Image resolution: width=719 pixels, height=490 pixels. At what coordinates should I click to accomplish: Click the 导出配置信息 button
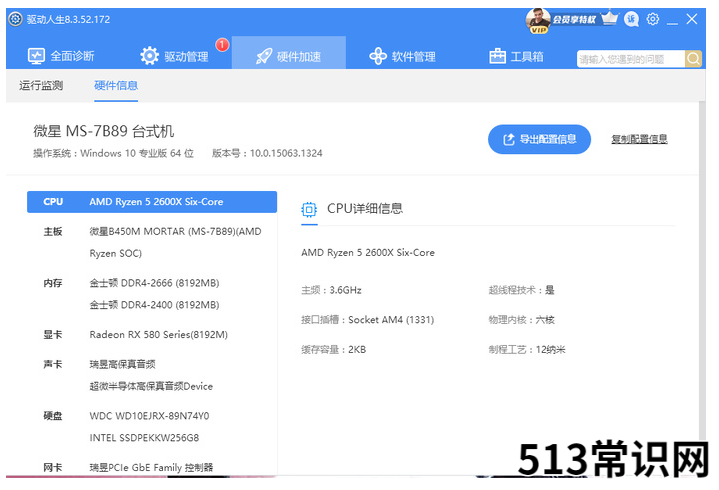click(539, 139)
